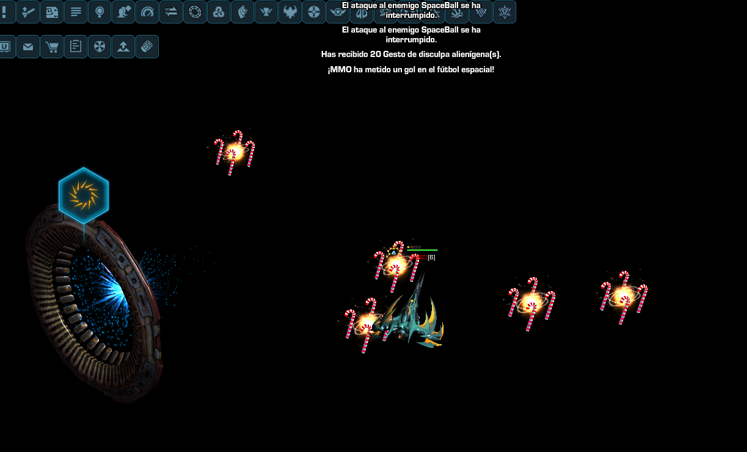Click the winged eye emblem icon
Image resolution: width=747 pixels, height=452 pixels.
point(338,12)
